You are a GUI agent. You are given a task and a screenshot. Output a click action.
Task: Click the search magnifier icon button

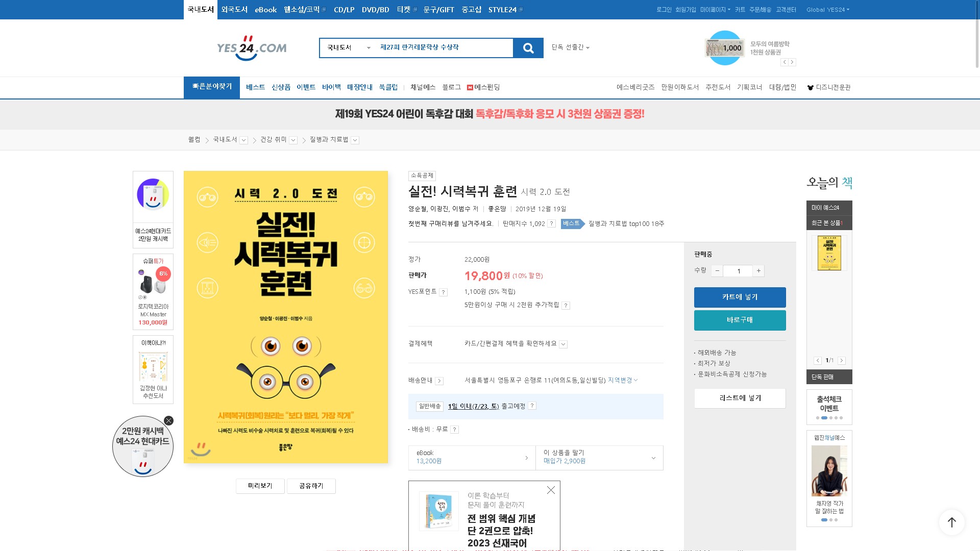(528, 48)
